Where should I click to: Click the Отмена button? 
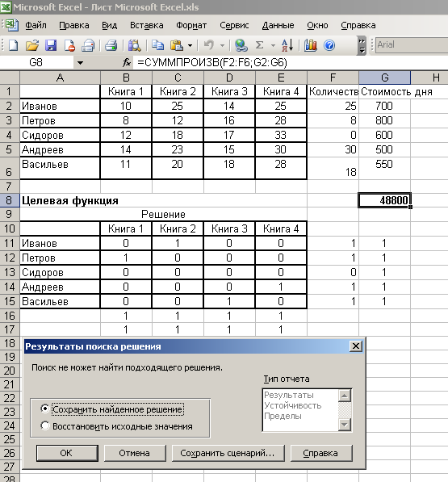(135, 453)
